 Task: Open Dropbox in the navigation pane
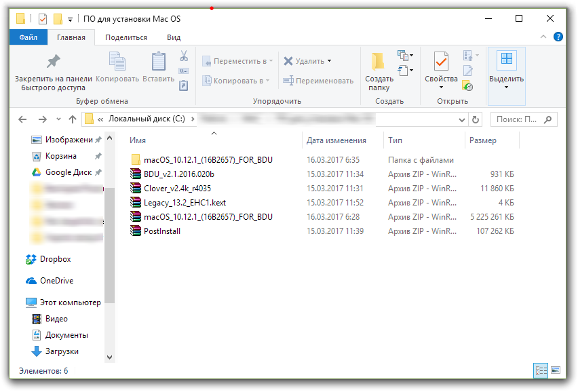point(54,259)
